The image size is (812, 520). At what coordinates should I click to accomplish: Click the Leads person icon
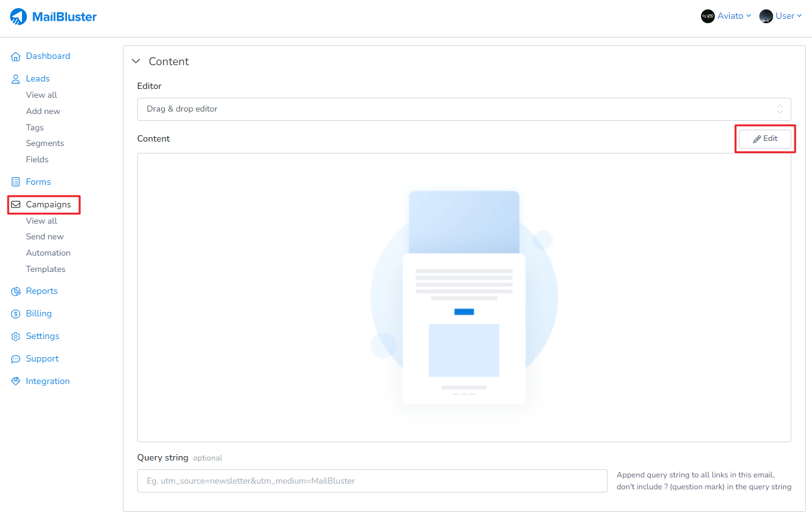[x=16, y=79]
